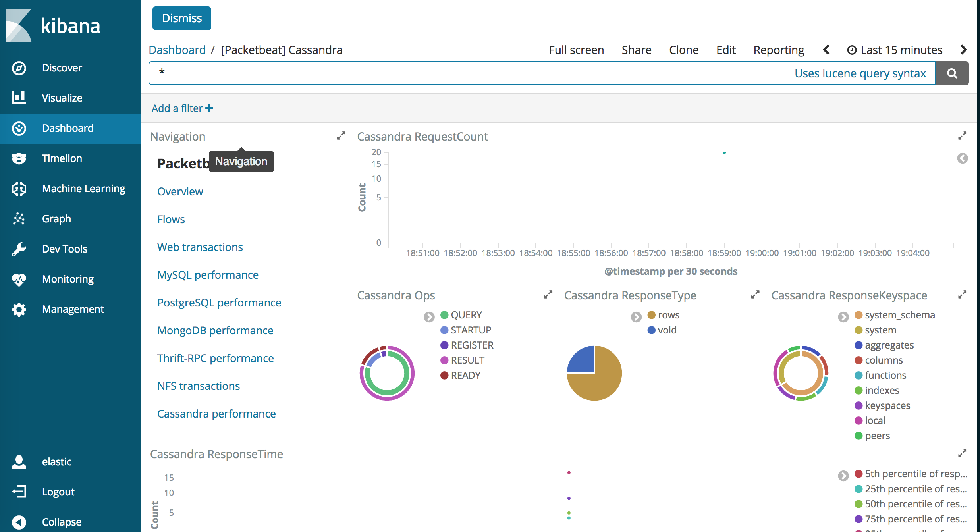Screen dimensions: 980x532
Task: Open MySQL performance link
Action: click(x=208, y=275)
